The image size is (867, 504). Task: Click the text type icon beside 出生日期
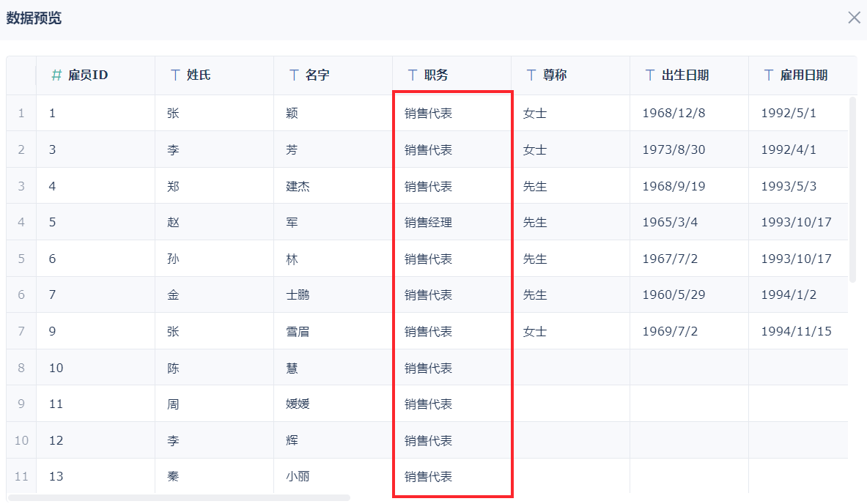pyautogui.click(x=650, y=75)
